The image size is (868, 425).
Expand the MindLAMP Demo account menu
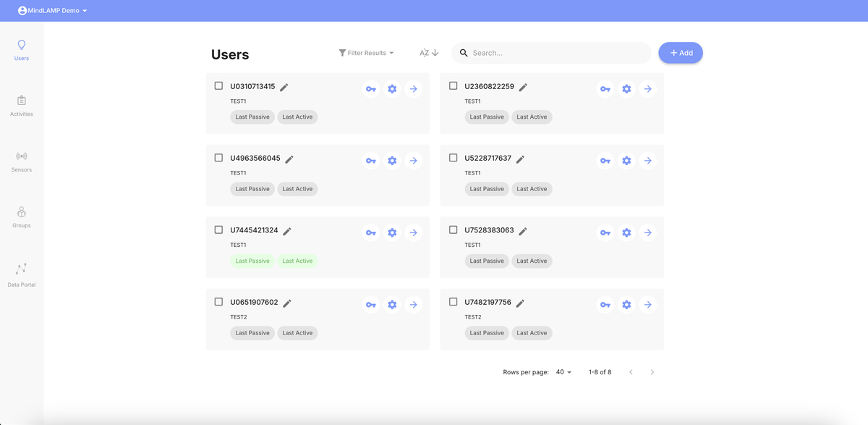click(x=51, y=10)
